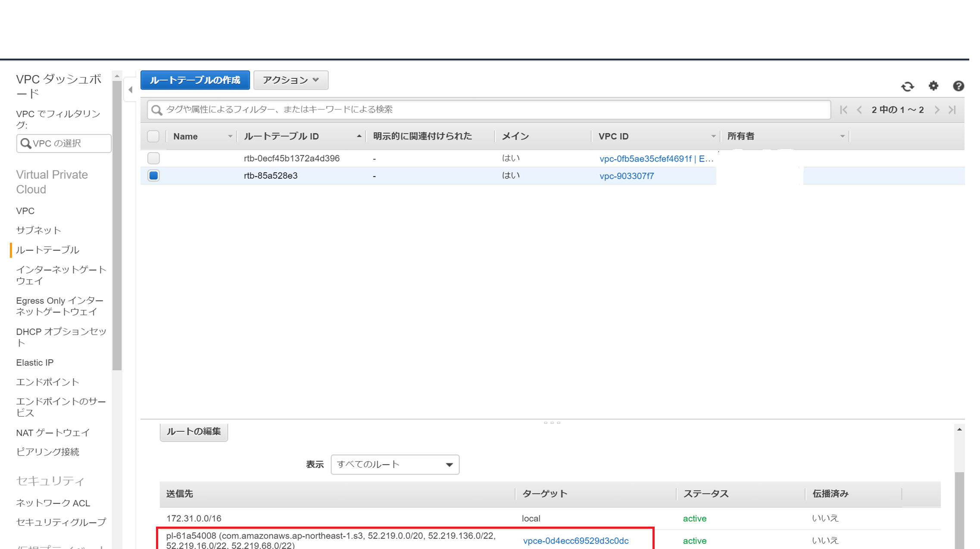Check the rtb-0ecf45b1372a4d396 row checkbox
Image resolution: width=980 pixels, height=549 pixels.
[x=153, y=158]
